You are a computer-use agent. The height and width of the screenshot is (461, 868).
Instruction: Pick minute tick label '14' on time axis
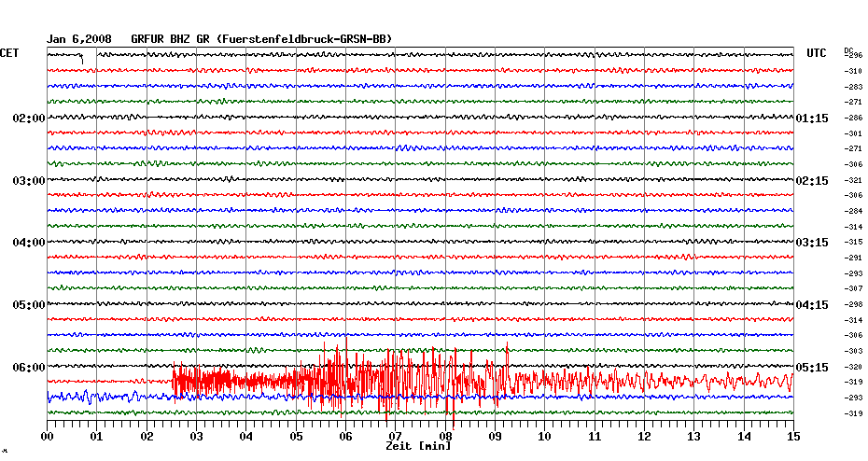click(744, 437)
